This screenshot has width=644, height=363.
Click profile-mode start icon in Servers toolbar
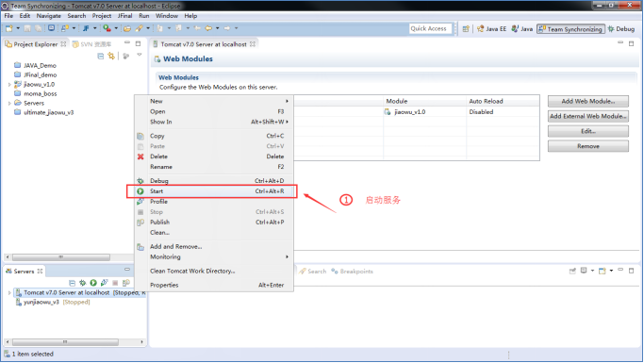[x=105, y=283]
